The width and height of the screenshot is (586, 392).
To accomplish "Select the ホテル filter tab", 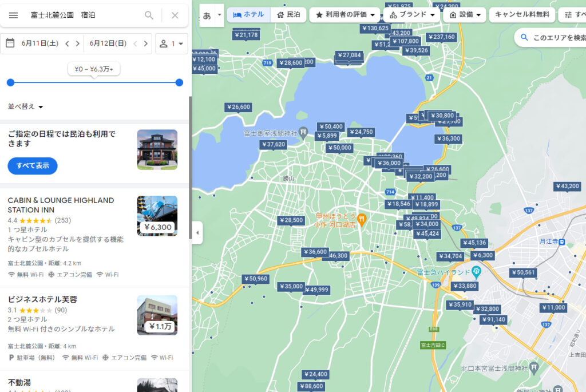I will [x=248, y=14].
